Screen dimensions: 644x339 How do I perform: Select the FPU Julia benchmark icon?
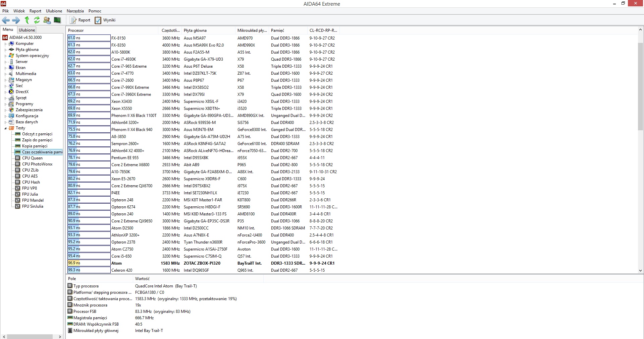pos(18,194)
